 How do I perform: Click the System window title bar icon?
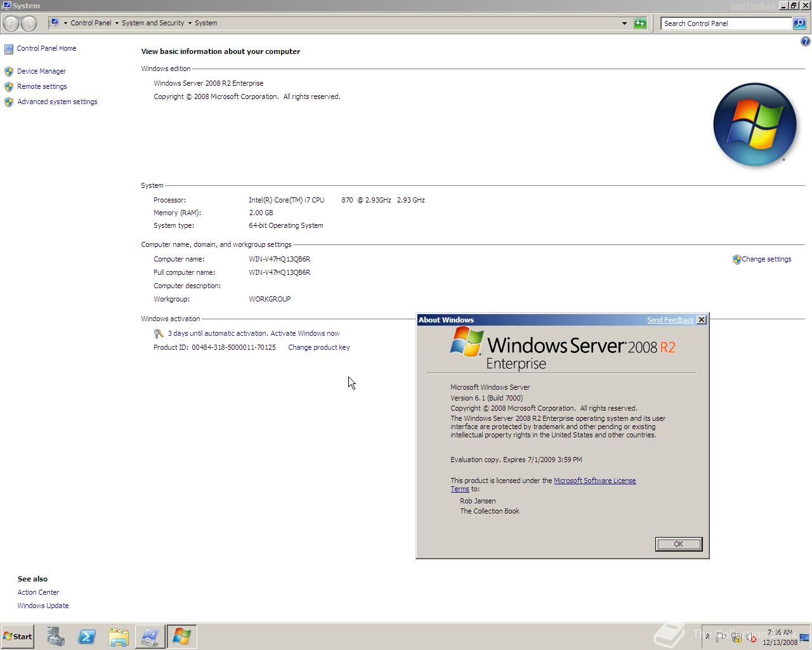click(x=6, y=6)
